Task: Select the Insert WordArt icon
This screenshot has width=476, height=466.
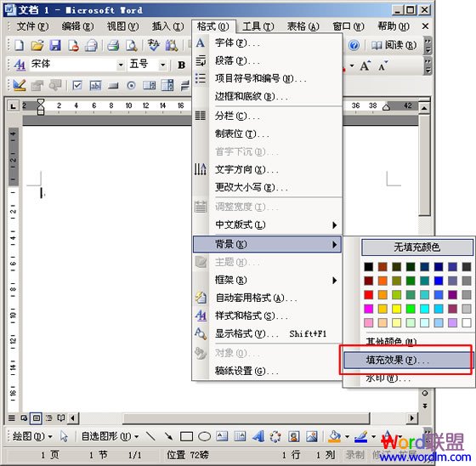Action: [x=258, y=436]
